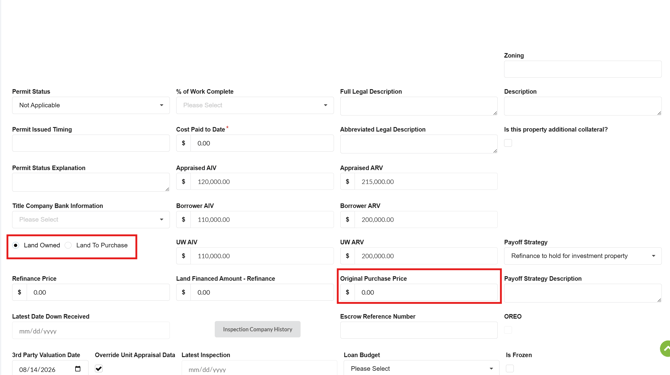Uncheck Override Unit Appraisal Data

(x=99, y=368)
